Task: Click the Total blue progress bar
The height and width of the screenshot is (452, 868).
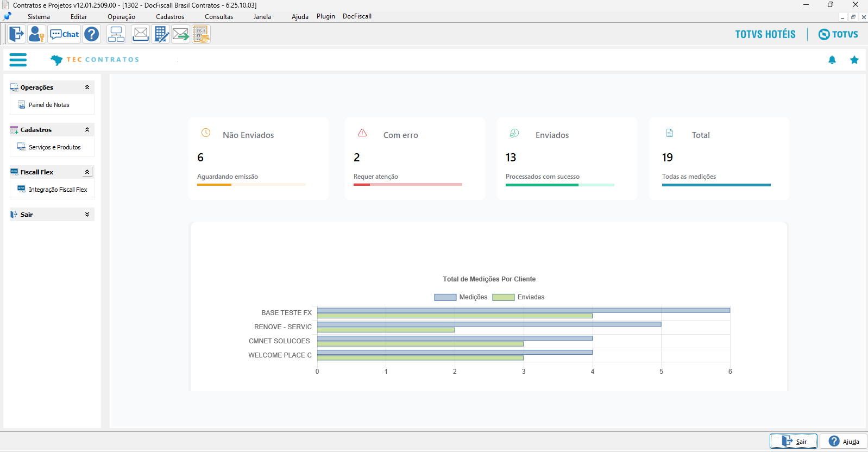Action: tap(716, 185)
